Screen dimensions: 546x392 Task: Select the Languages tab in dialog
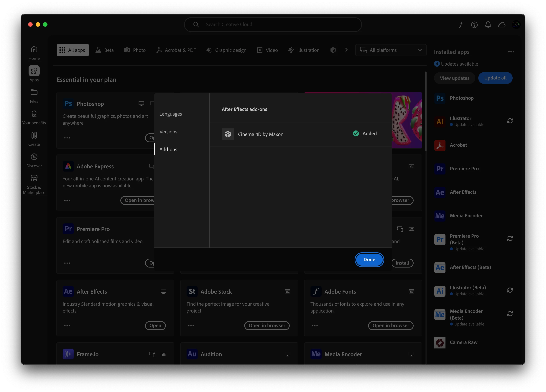click(170, 114)
